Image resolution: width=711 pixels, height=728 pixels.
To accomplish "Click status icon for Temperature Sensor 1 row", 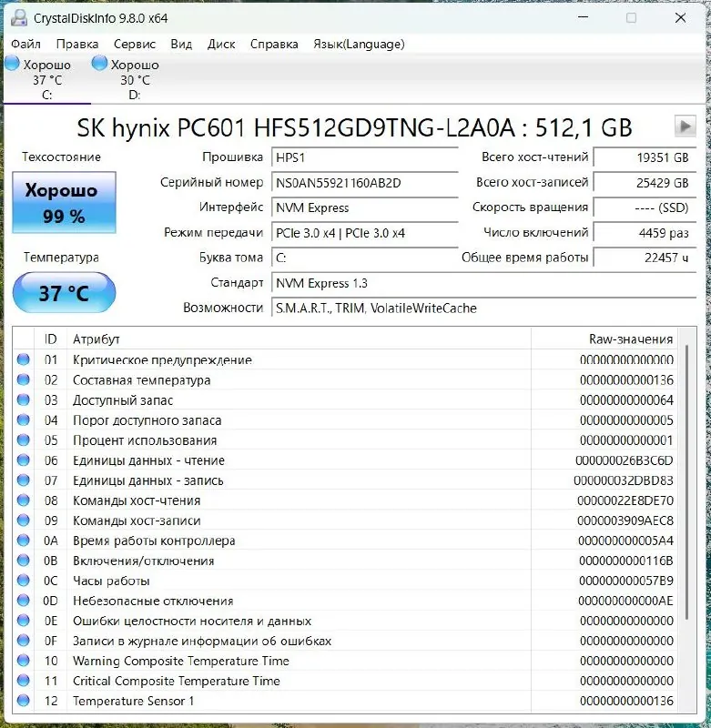I will (24, 701).
